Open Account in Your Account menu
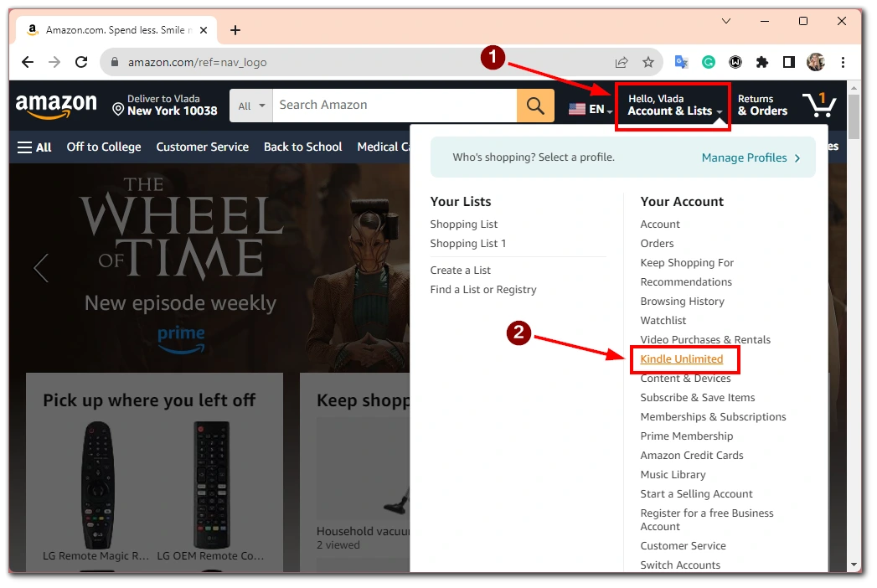This screenshot has height=588, width=877. click(x=660, y=224)
